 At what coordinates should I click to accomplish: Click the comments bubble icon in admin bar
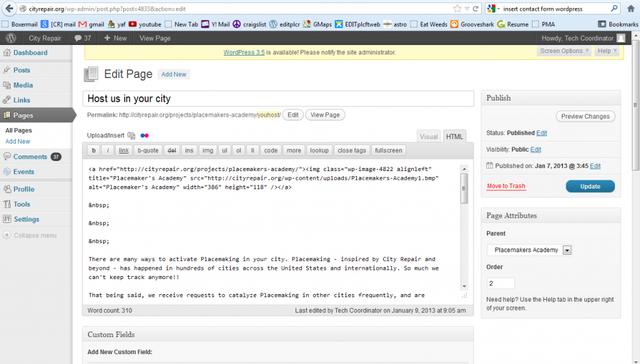pos(77,38)
